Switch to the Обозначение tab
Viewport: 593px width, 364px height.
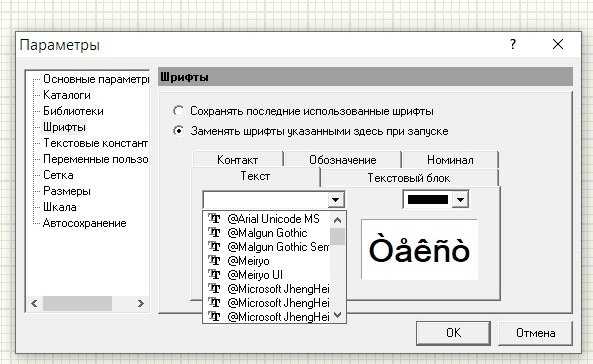[x=343, y=160]
